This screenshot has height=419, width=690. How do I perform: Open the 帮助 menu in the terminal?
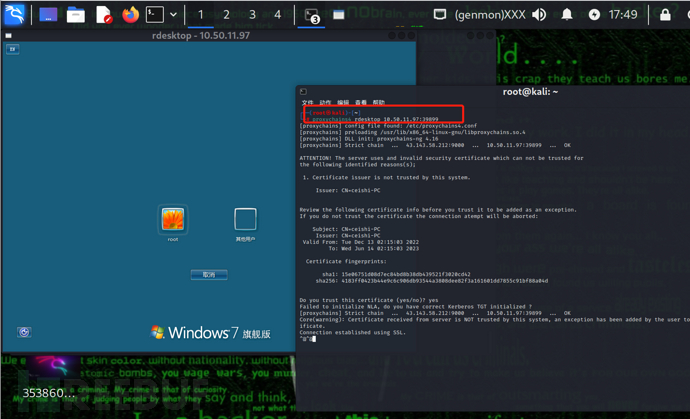378,103
